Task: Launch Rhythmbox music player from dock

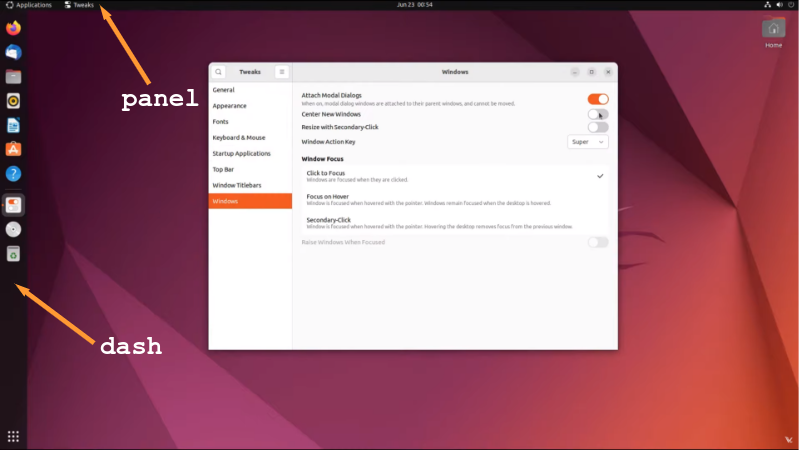Action: pyautogui.click(x=13, y=101)
